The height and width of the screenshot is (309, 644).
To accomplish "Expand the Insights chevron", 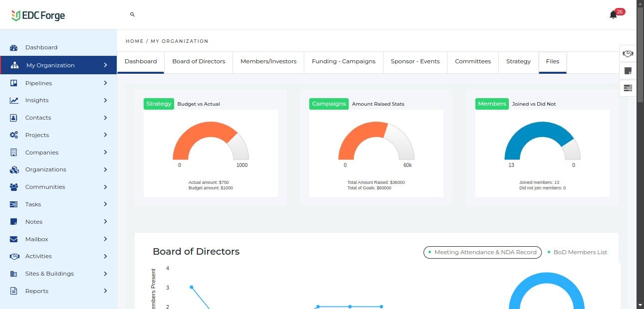I will coord(105,100).
